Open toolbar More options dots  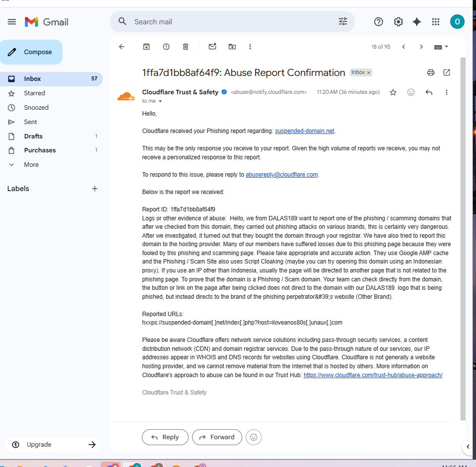tap(250, 47)
